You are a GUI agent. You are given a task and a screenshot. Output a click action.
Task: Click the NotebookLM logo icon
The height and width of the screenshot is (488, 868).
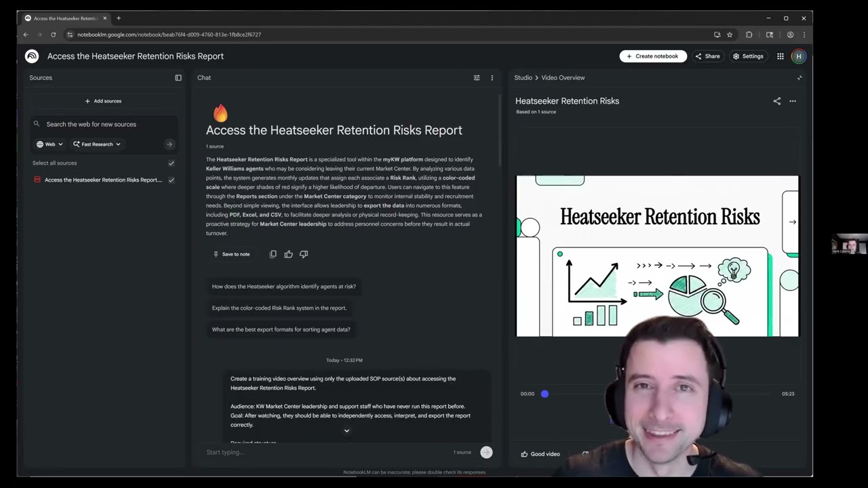[32, 56]
